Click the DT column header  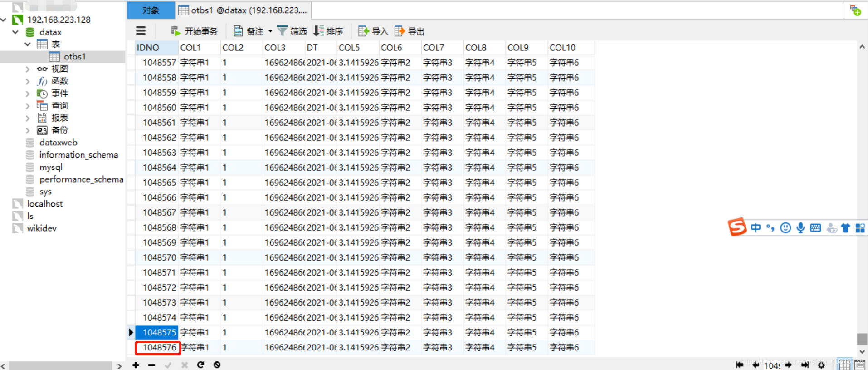tap(321, 48)
